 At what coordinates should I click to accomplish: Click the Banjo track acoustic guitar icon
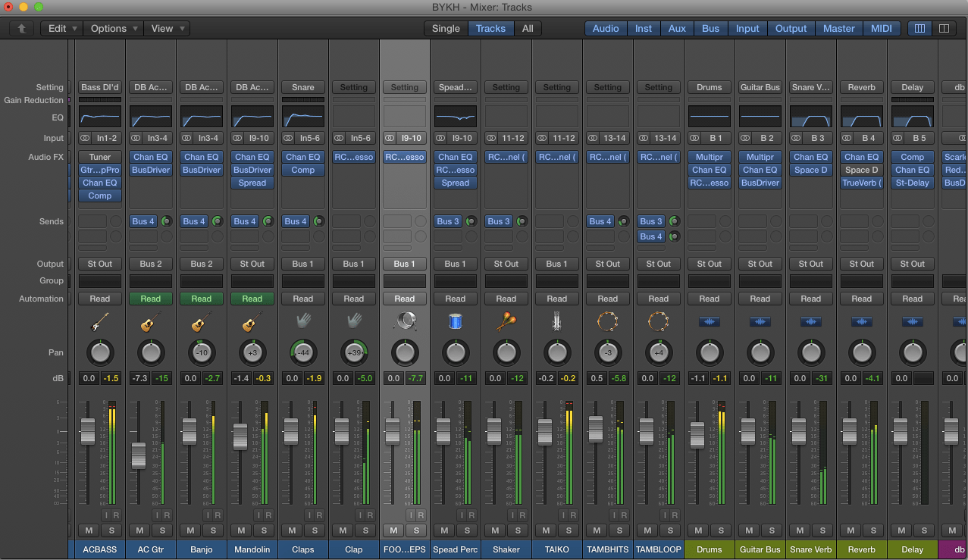tap(202, 323)
